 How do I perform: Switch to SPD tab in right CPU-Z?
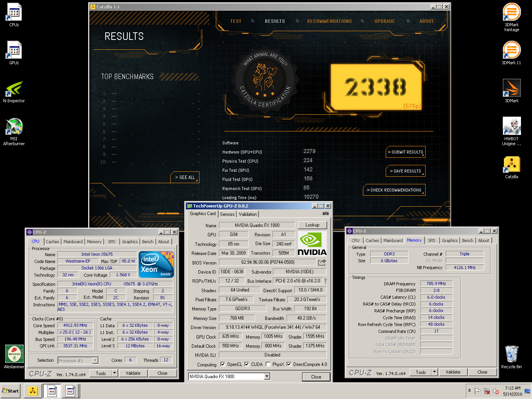click(x=432, y=241)
